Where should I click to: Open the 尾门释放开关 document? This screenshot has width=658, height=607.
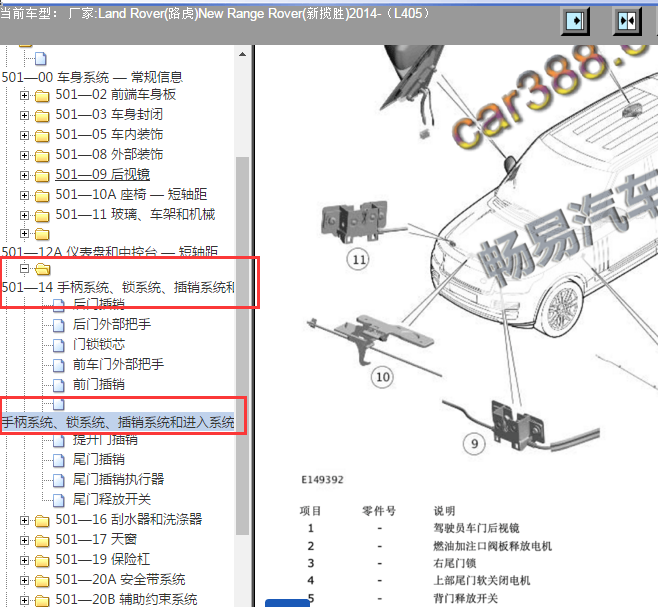pyautogui.click(x=112, y=499)
